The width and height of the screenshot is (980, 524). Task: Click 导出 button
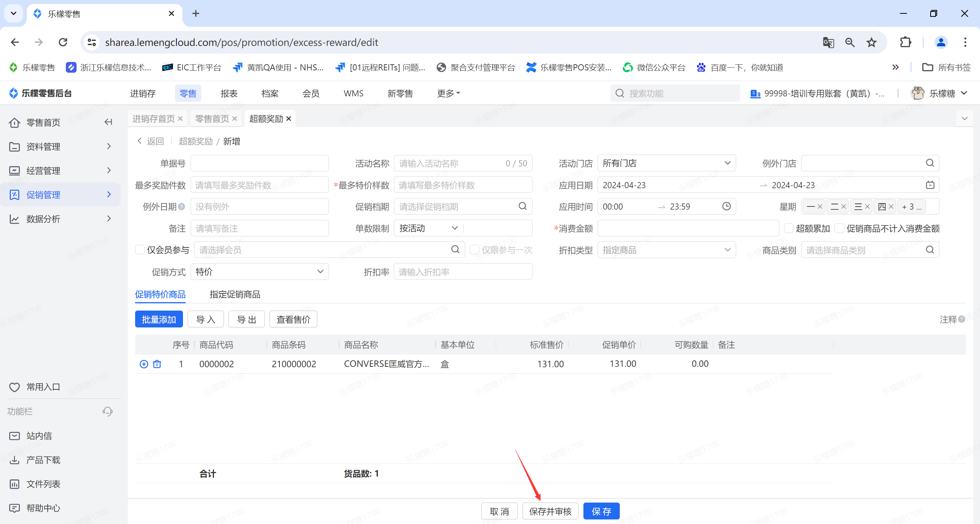tap(247, 319)
